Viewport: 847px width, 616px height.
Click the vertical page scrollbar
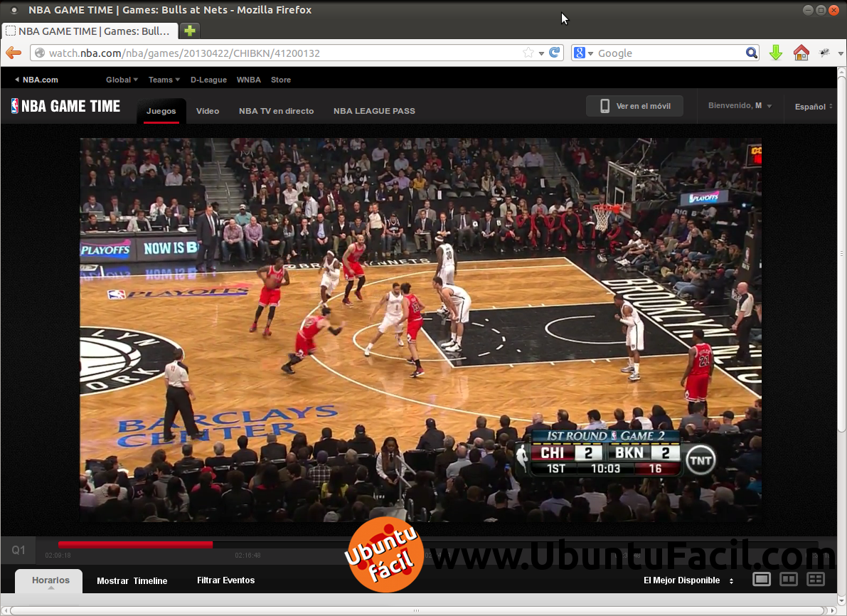[841, 254]
